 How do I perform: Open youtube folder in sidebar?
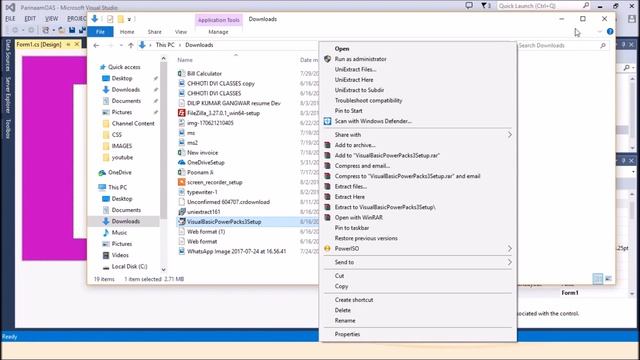(122, 157)
